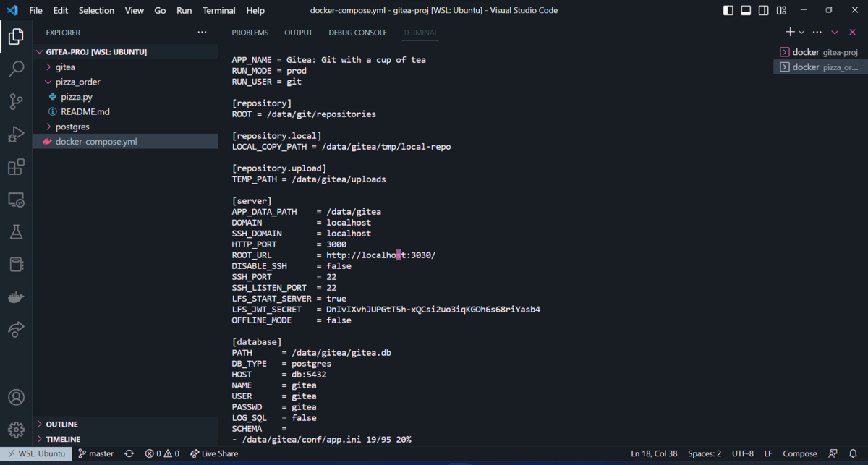Collapse the pizza_order folder
Image resolution: width=868 pixels, height=465 pixels.
pyautogui.click(x=125, y=82)
